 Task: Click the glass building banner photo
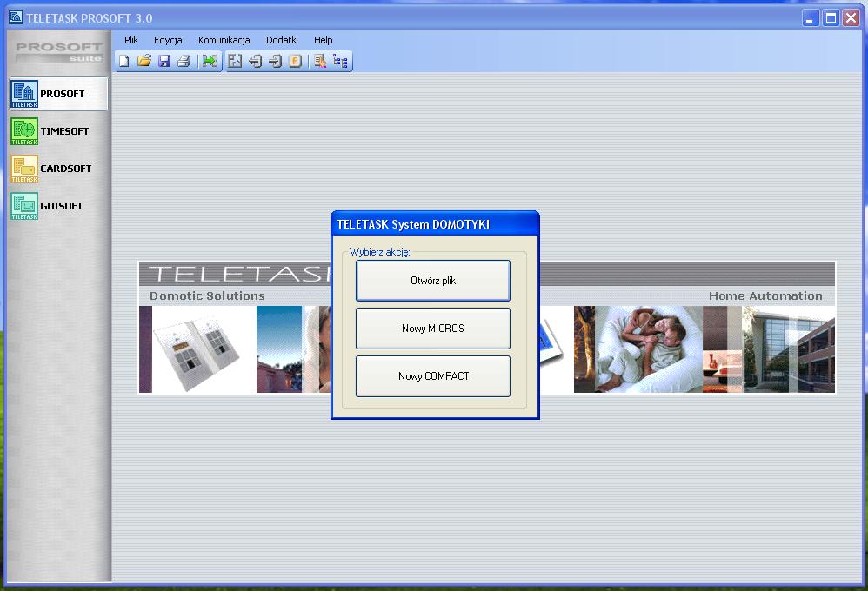point(788,349)
